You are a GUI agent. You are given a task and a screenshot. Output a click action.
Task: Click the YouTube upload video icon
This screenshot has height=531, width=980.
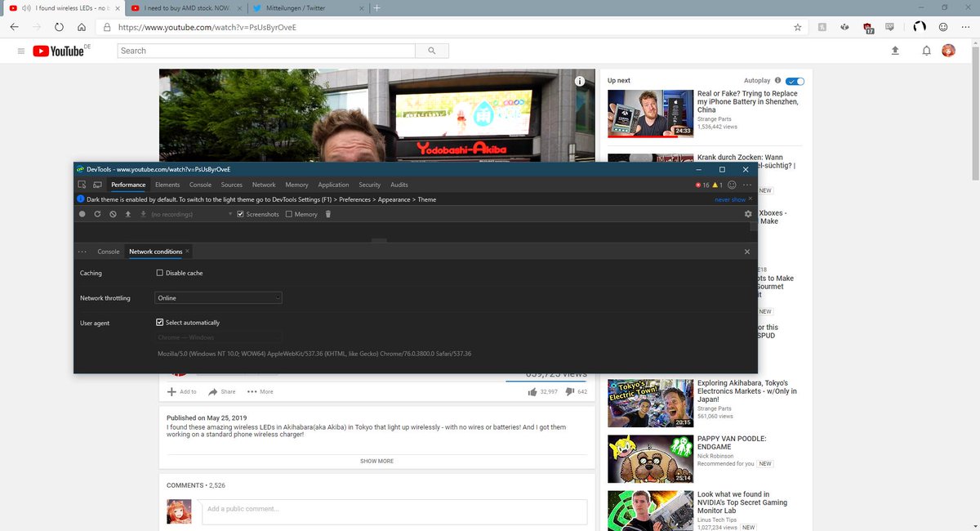click(895, 51)
